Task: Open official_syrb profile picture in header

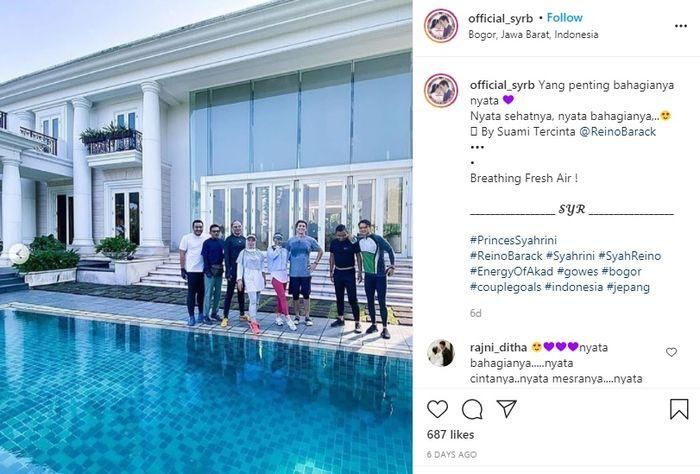Action: pyautogui.click(x=441, y=26)
